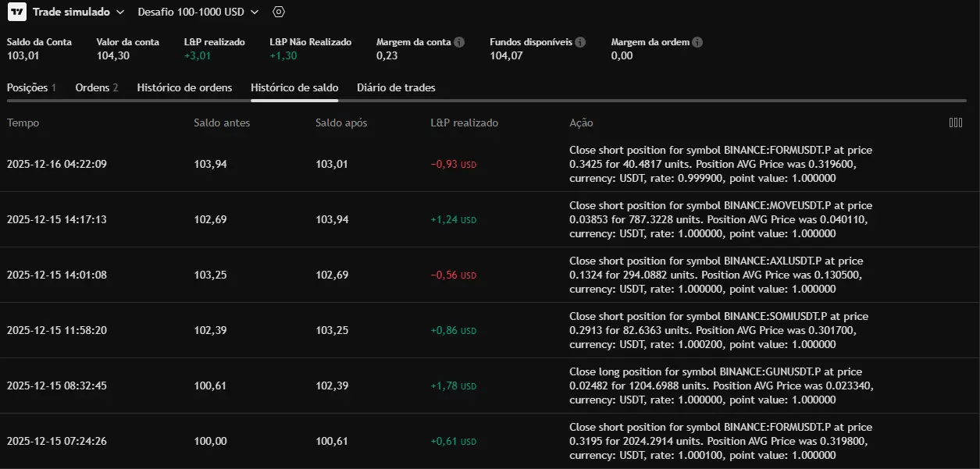980x469 pixels.
Task: Click Saldo antes 100,00 in the bottom row
Action: click(210, 441)
